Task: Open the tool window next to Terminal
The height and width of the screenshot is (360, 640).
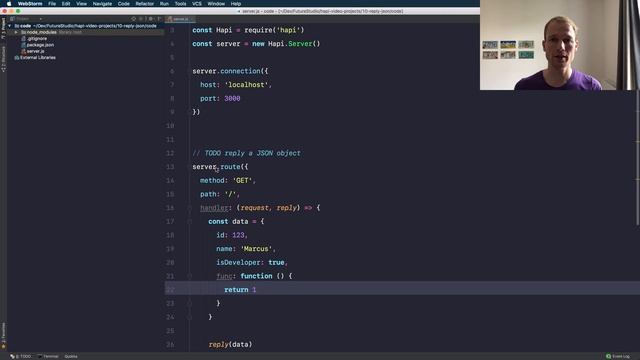Action: (71, 356)
